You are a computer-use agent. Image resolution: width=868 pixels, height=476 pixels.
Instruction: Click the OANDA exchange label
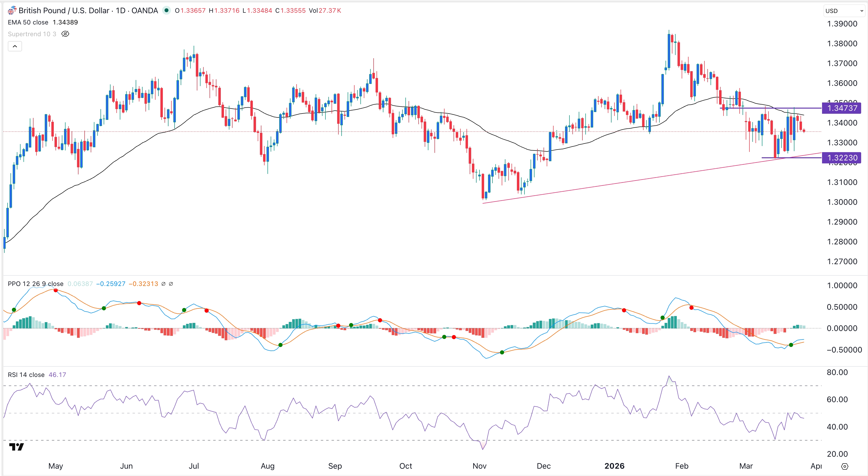tap(145, 11)
